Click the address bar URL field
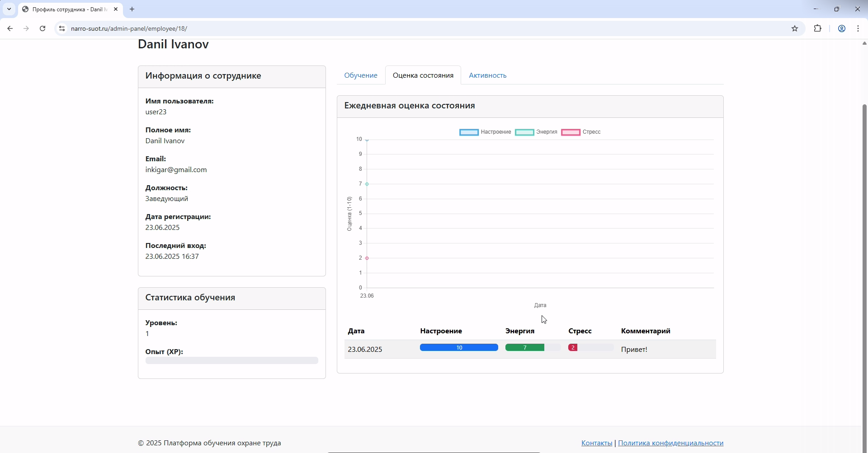The height and width of the screenshot is (453, 868). pos(407,28)
